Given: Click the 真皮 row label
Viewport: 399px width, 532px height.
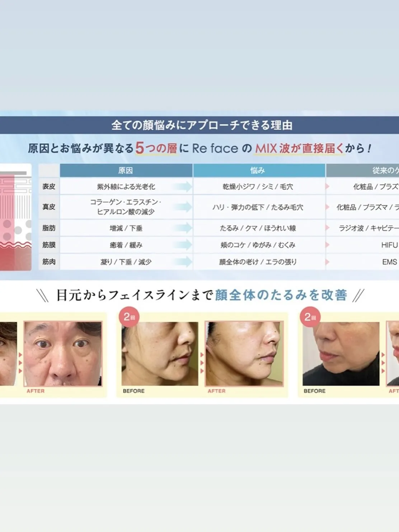Looking at the screenshot, I should (x=49, y=207).
